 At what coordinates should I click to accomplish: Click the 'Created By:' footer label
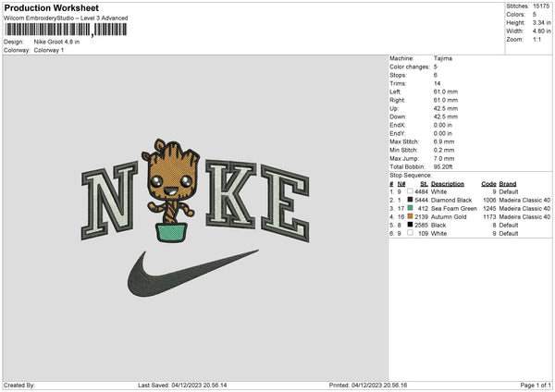(19, 385)
